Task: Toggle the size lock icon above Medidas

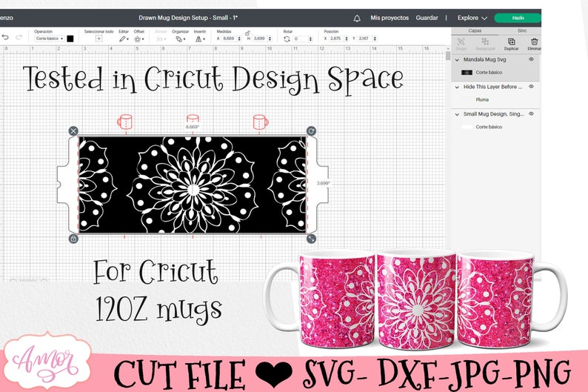Action: 247,33
